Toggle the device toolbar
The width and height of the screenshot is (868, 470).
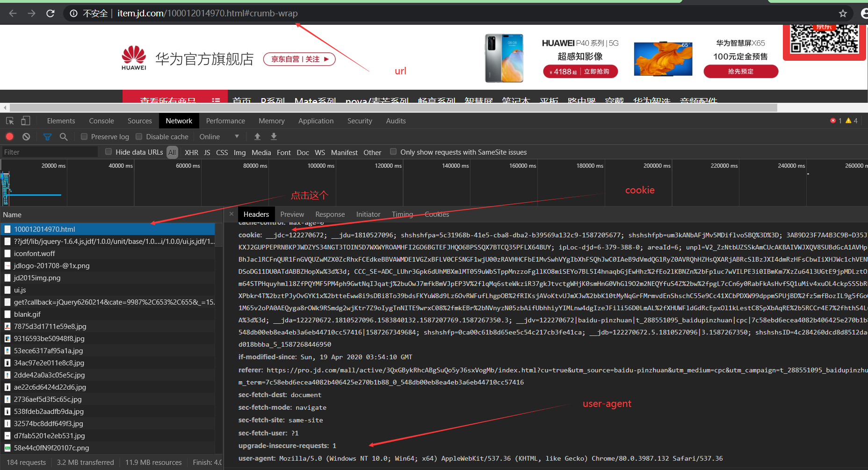point(26,121)
